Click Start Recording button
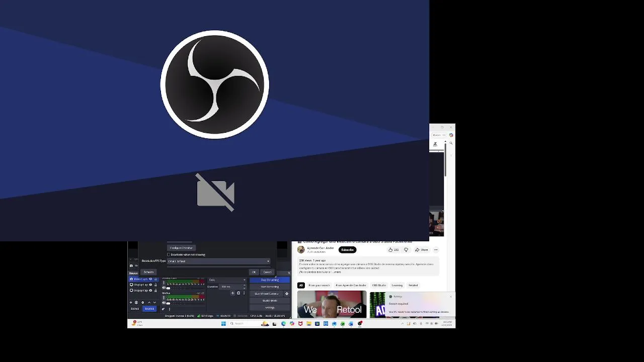The height and width of the screenshot is (362, 644). pyautogui.click(x=270, y=287)
